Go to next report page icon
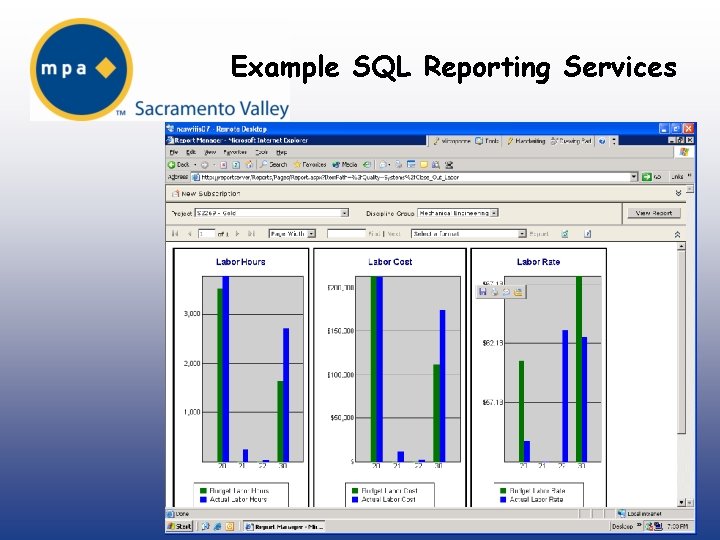 237,234
